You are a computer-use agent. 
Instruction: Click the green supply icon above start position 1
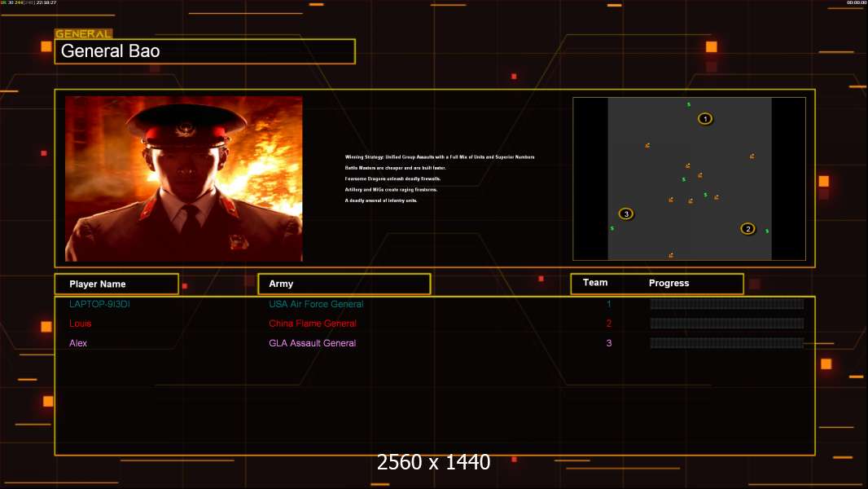[689, 104]
